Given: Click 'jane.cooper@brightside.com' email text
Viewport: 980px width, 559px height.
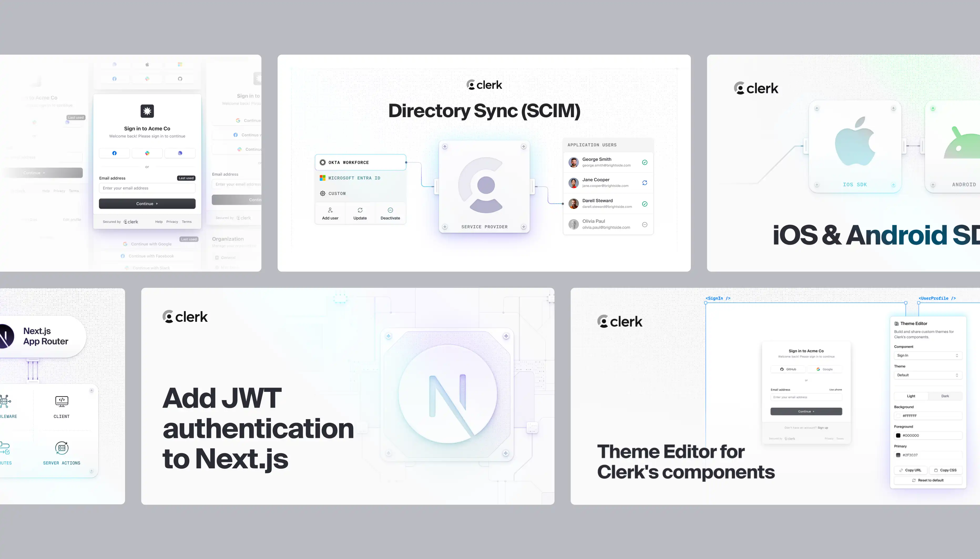Looking at the screenshot, I should pyautogui.click(x=605, y=186).
